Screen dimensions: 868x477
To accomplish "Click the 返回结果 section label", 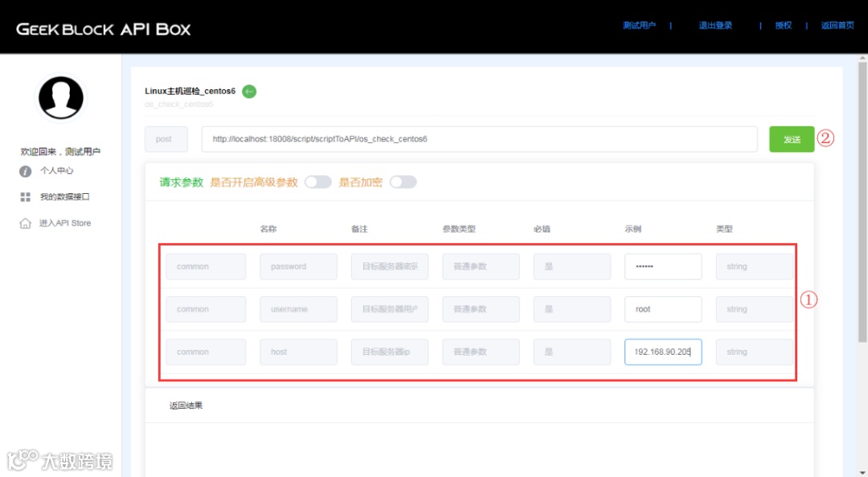I will click(x=186, y=405).
